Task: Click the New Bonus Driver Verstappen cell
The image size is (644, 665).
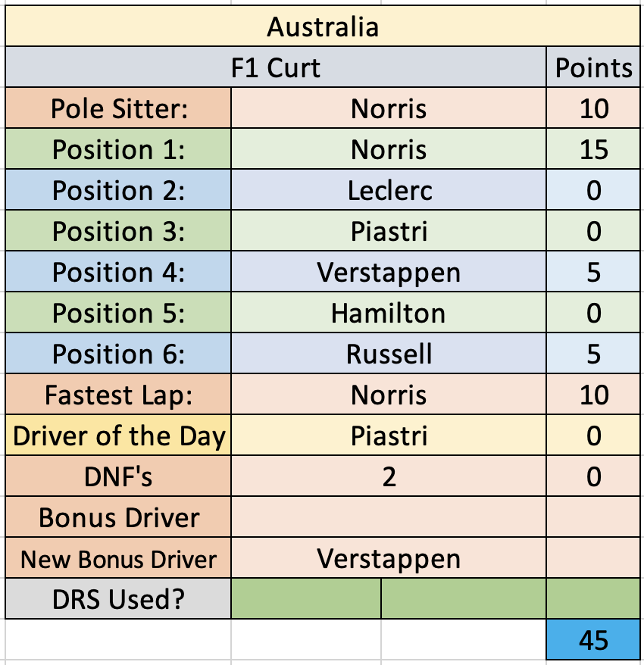Action: [389, 558]
